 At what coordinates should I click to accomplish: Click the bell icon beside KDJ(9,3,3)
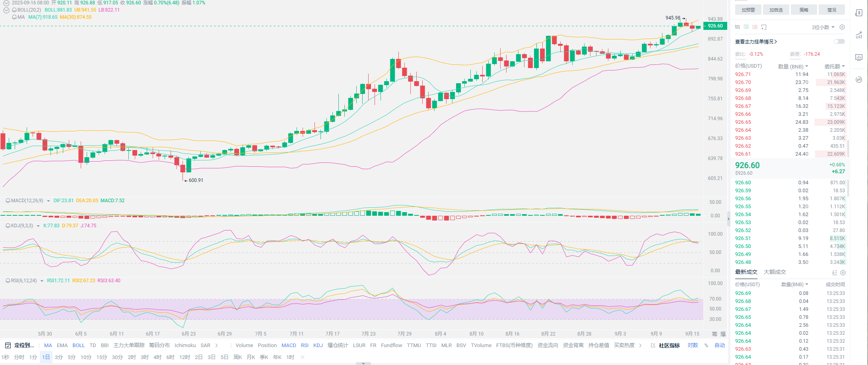coord(8,226)
